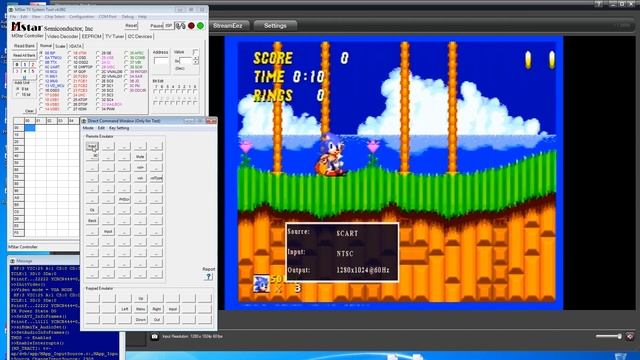Screen dimensions: 640x360
Task: Click the Down button in Keypad Emulator
Action: pos(140,320)
